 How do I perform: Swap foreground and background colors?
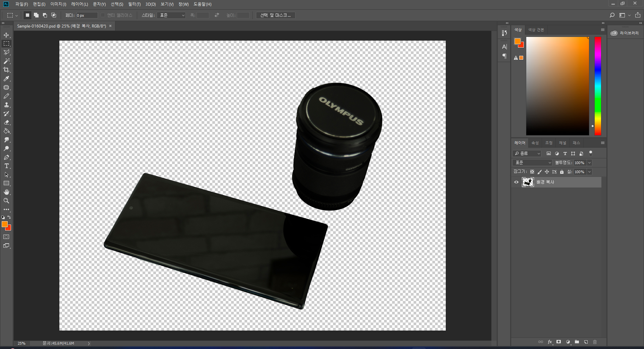[x=9, y=217]
